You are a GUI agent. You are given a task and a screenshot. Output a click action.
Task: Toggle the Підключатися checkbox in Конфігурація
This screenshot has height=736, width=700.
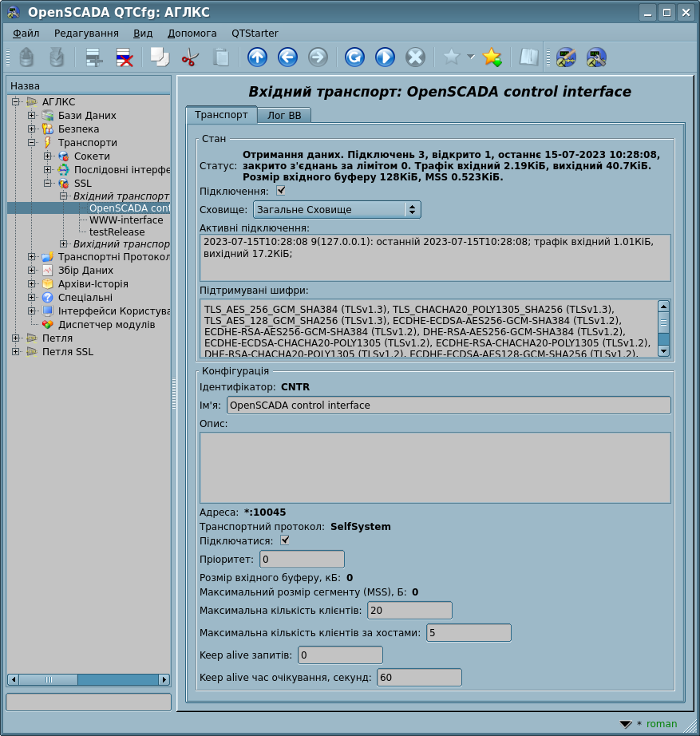click(284, 540)
